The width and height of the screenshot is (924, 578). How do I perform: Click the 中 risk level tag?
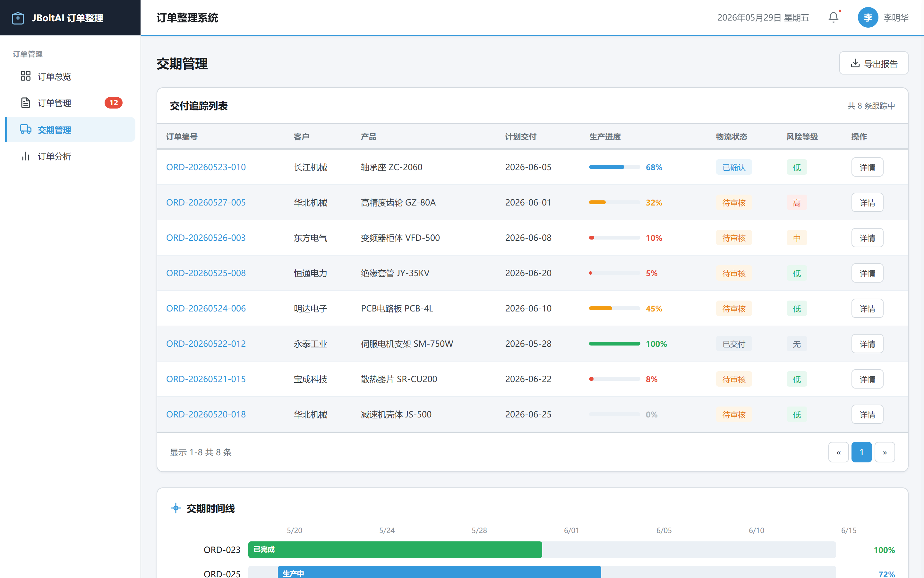[x=797, y=238]
